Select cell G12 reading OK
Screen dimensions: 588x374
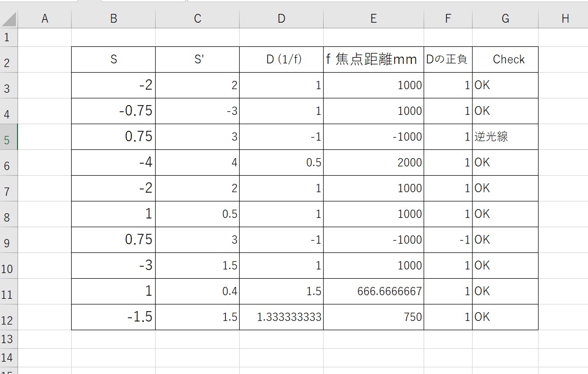tap(505, 317)
